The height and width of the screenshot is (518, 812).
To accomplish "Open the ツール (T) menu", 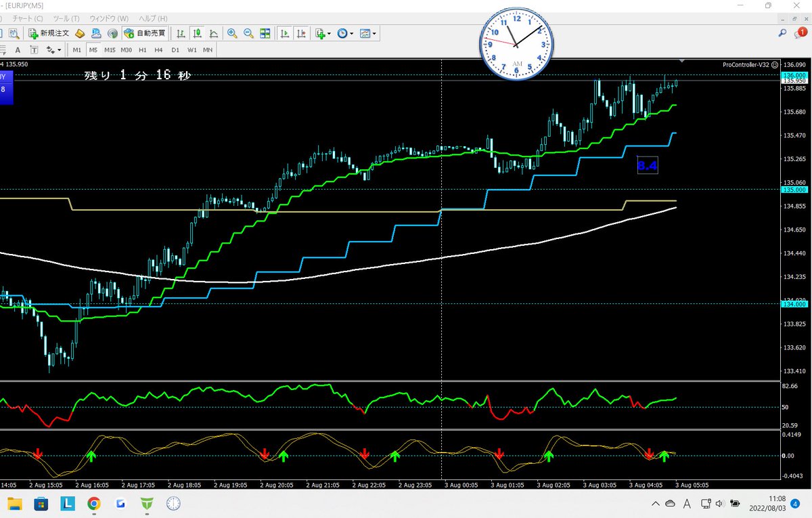I will click(x=66, y=18).
